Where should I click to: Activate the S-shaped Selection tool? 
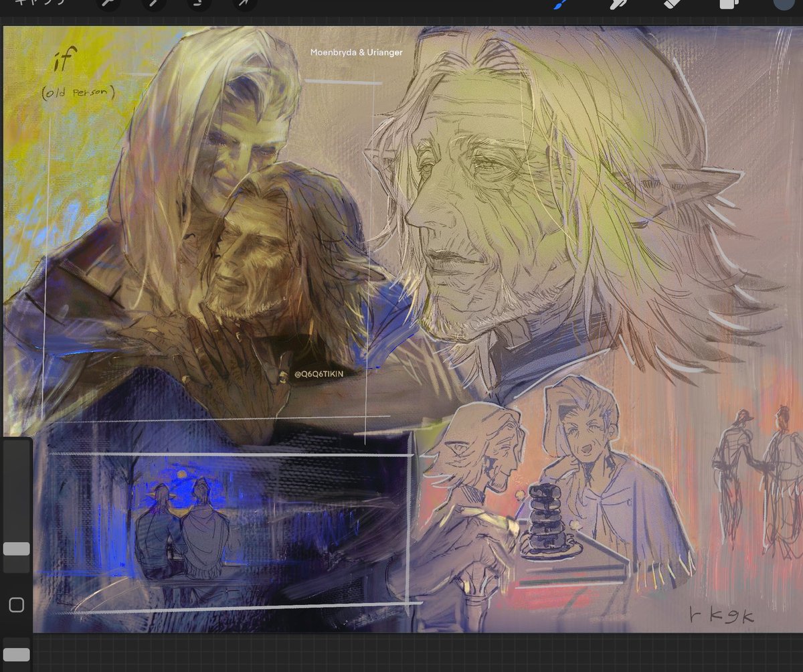click(199, 4)
